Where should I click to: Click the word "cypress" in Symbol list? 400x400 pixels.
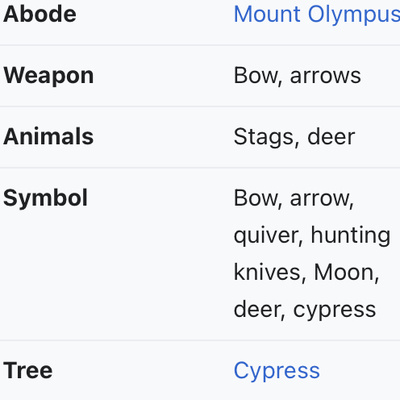coord(335,311)
